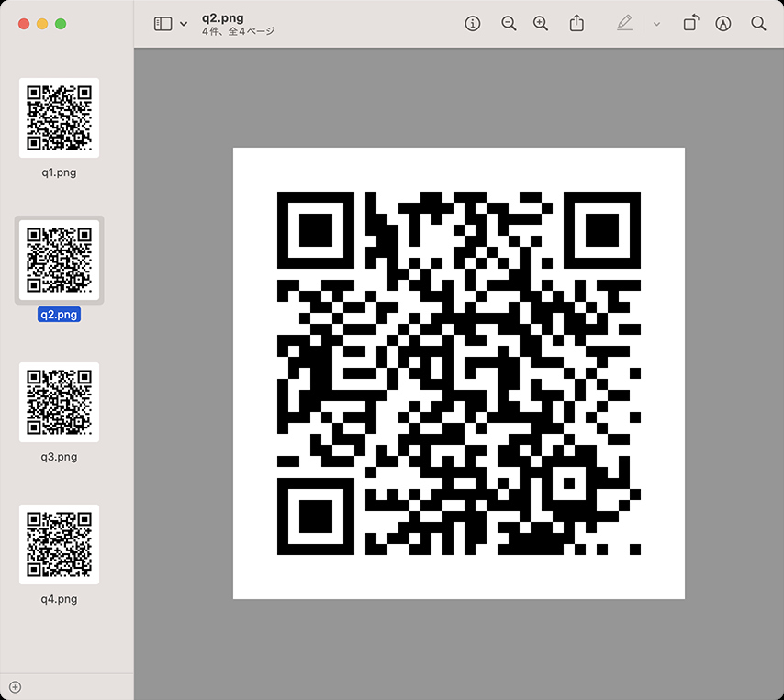This screenshot has width=784, height=700.
Task: Share the q2.png file
Action: point(577,23)
